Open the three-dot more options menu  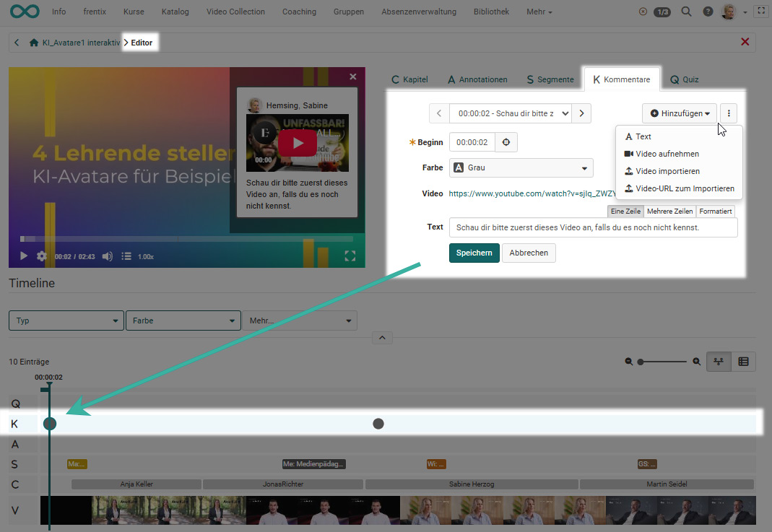[729, 113]
